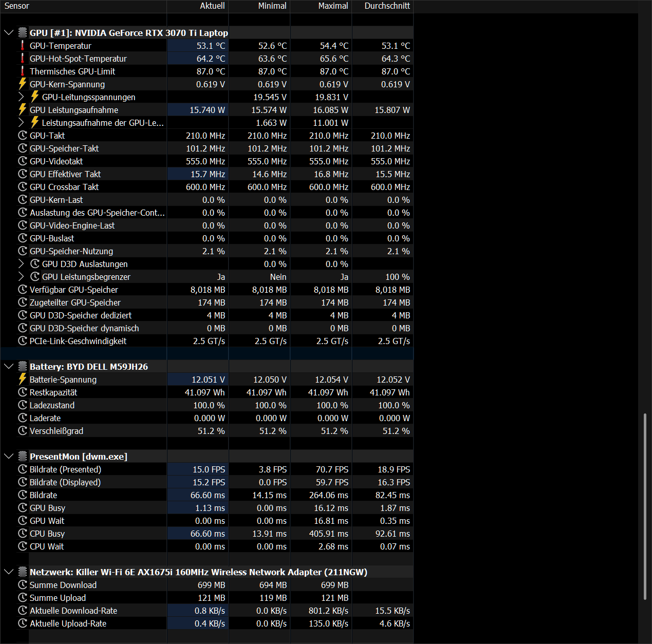Collapse the Battery BYD DELL group
The image size is (652, 644).
click(9, 367)
